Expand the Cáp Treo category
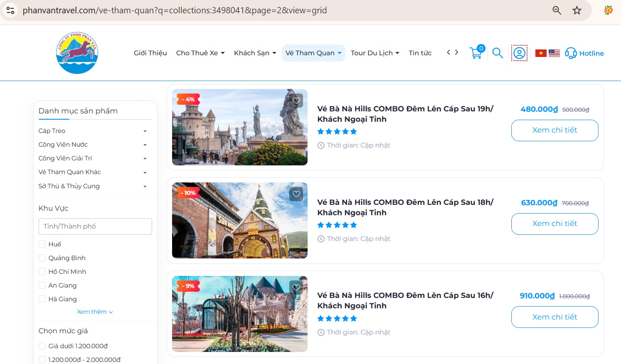The width and height of the screenshot is (621, 364). 145,131
